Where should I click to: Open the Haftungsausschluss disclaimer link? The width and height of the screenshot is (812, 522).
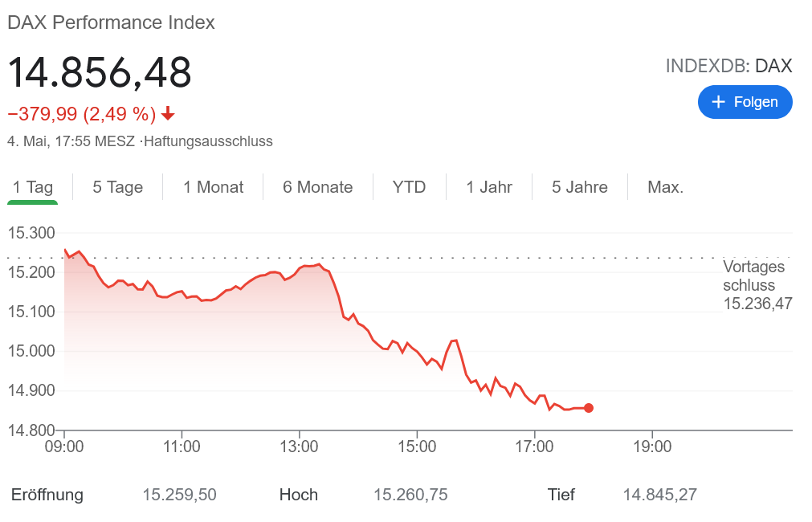point(208,141)
